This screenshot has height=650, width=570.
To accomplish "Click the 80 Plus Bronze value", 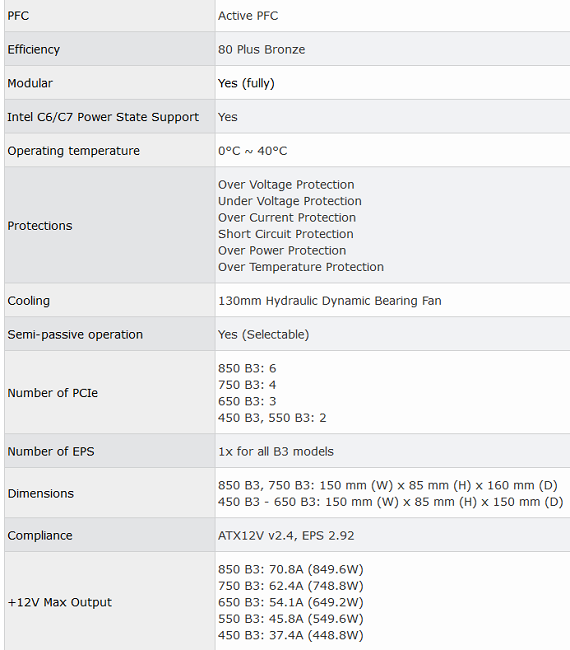I will [x=262, y=49].
